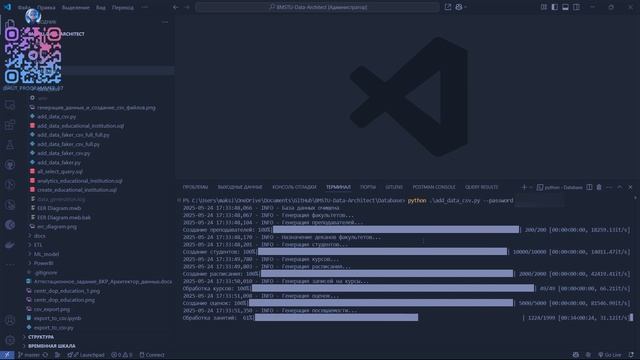Open the Переход menu

122,7
